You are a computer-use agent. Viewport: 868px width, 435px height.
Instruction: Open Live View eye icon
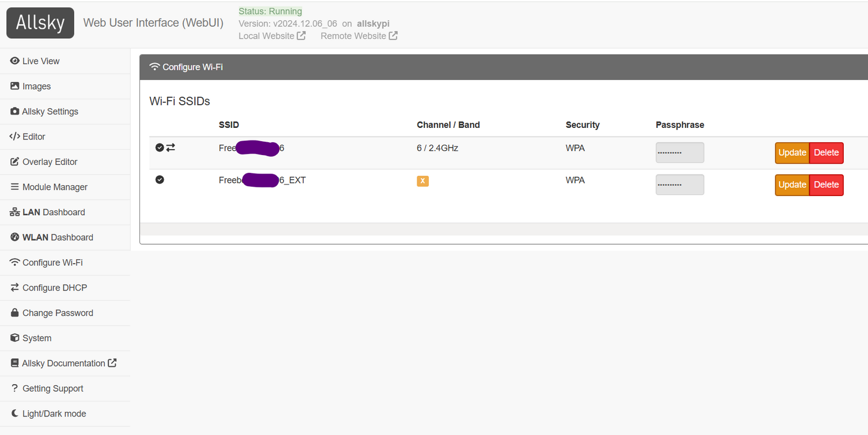[x=15, y=61]
